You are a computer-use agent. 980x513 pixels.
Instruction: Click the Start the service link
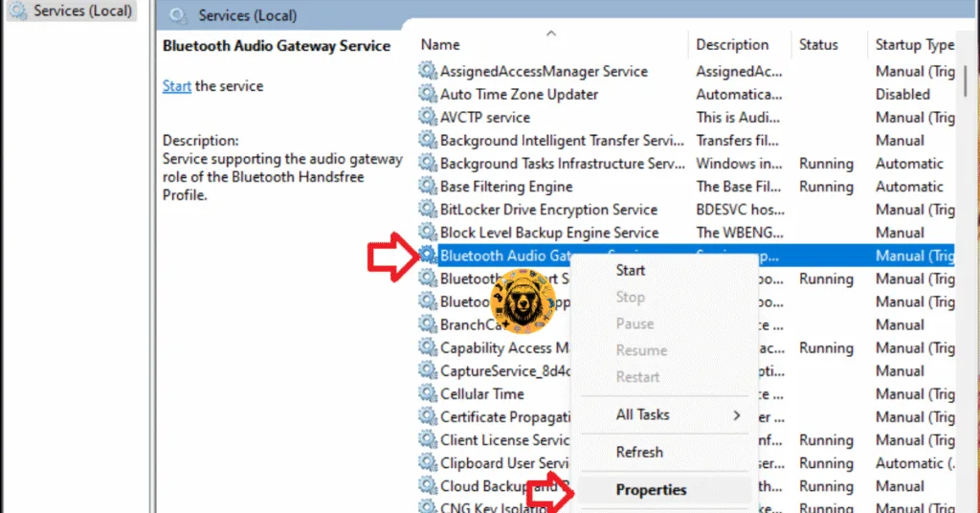point(176,86)
